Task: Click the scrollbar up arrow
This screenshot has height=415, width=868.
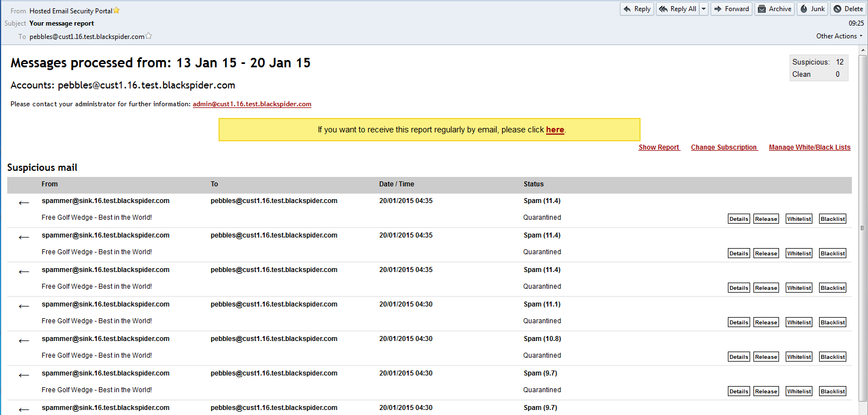Action: (863, 49)
